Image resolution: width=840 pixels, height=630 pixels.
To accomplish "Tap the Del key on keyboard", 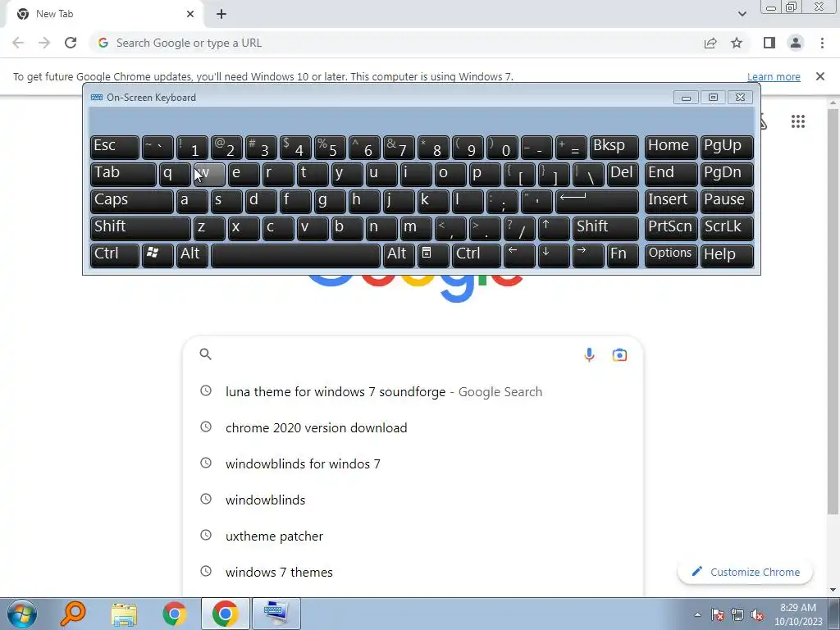I will [623, 175].
